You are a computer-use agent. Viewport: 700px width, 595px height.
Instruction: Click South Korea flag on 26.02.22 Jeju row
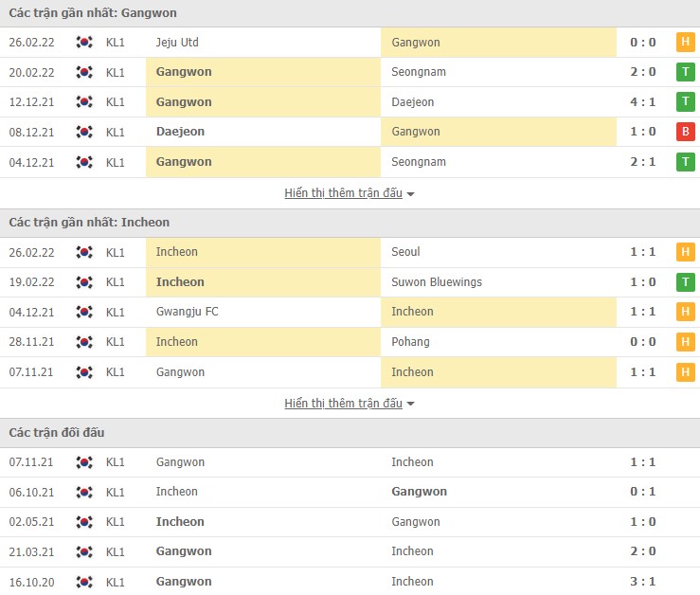85,43
